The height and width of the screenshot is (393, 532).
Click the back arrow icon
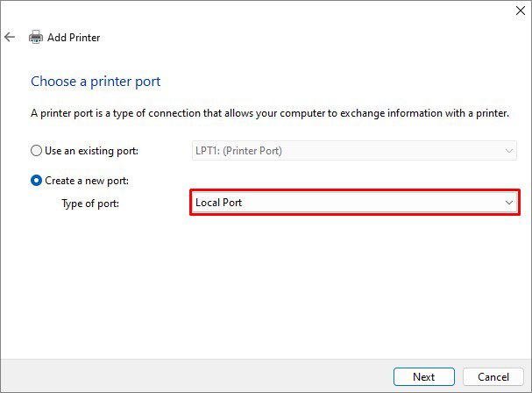tap(10, 37)
